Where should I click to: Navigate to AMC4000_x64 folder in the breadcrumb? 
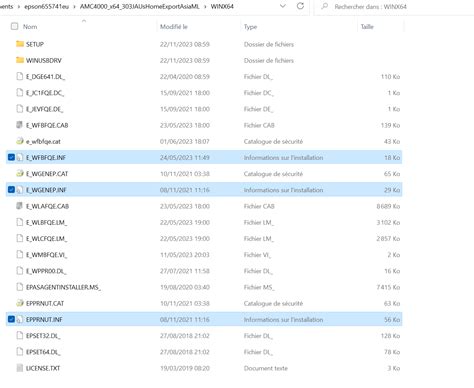[139, 7]
